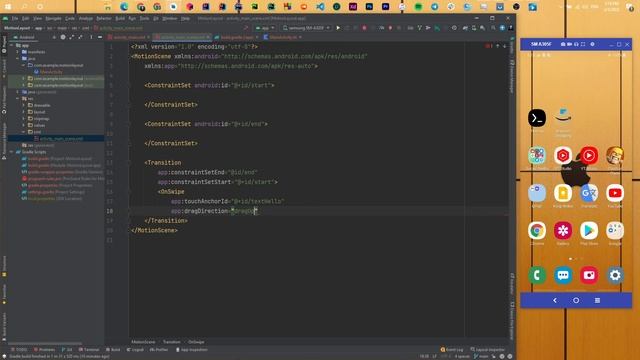Click the Adobe XD taskbar icon
Screen dimensions: 640x360
353,7
